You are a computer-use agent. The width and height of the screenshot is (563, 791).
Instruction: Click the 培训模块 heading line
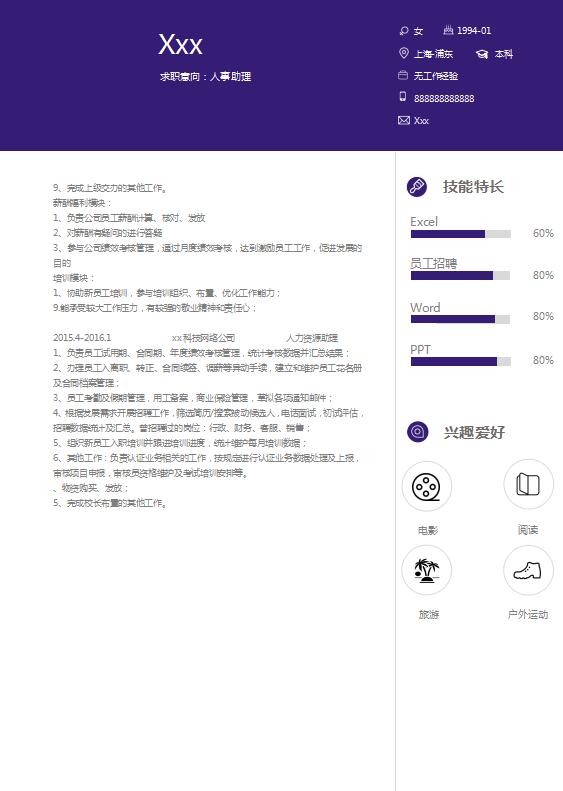[74, 278]
